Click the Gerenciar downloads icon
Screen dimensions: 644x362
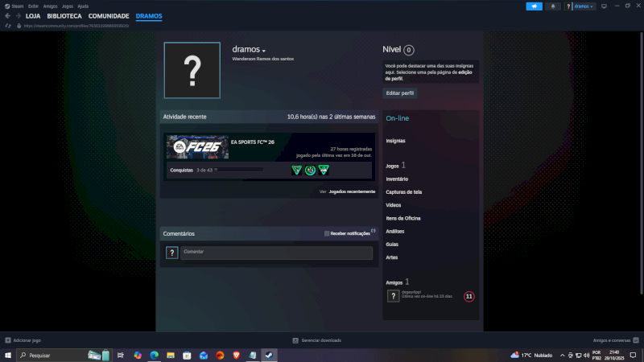tap(295, 340)
